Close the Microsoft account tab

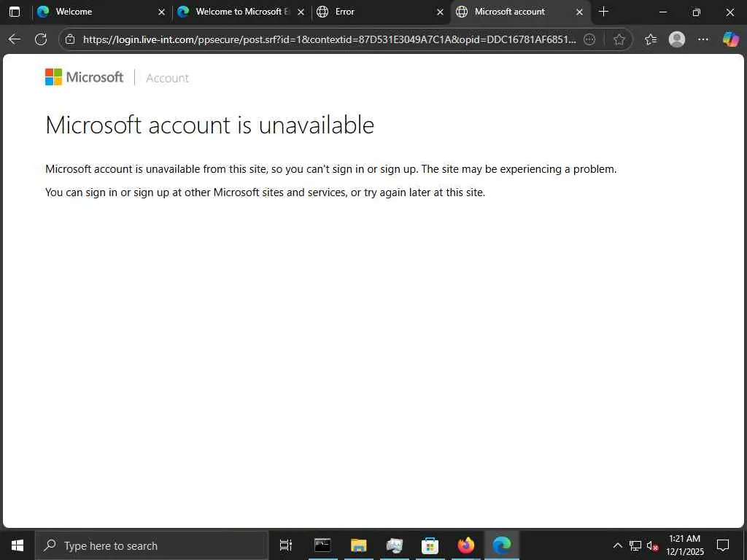(579, 12)
